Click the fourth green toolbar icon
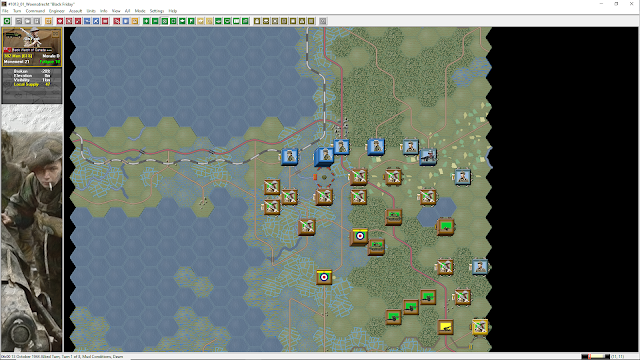640x360 pixels. [x=173, y=21]
